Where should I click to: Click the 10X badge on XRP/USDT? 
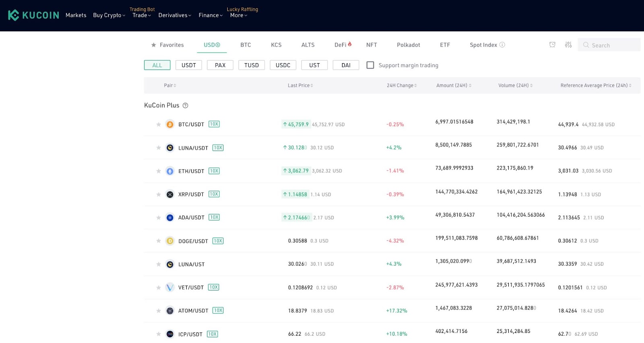click(x=214, y=194)
